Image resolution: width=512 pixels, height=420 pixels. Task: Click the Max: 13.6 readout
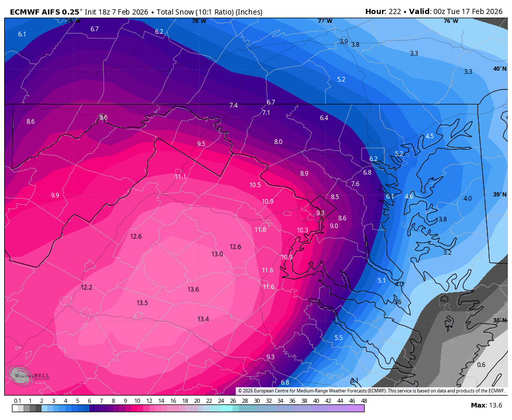click(486, 405)
